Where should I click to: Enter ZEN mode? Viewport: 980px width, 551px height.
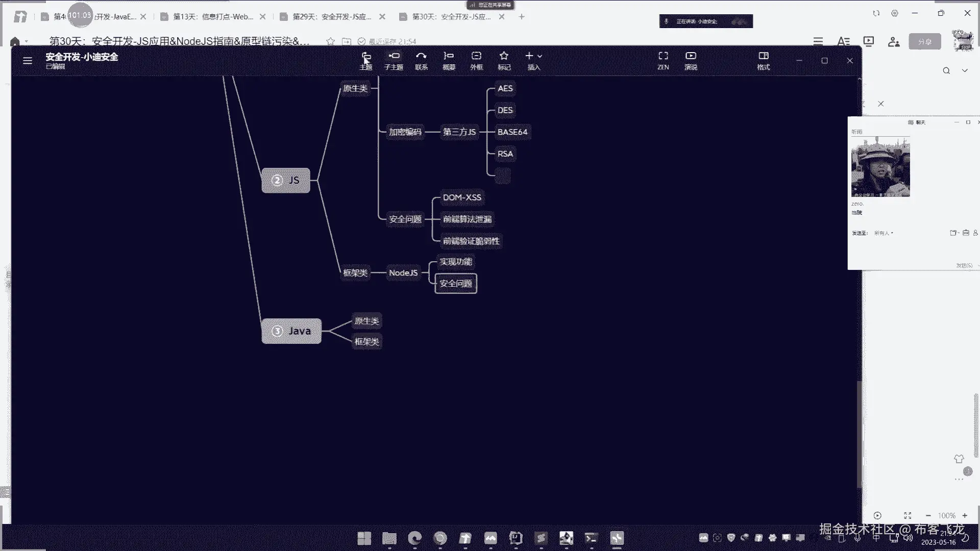[x=663, y=60]
